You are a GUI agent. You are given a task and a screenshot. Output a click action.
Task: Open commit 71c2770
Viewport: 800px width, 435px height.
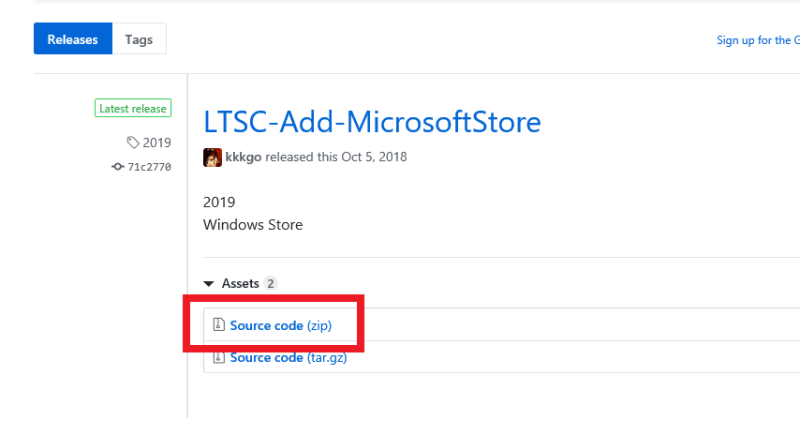tap(149, 166)
